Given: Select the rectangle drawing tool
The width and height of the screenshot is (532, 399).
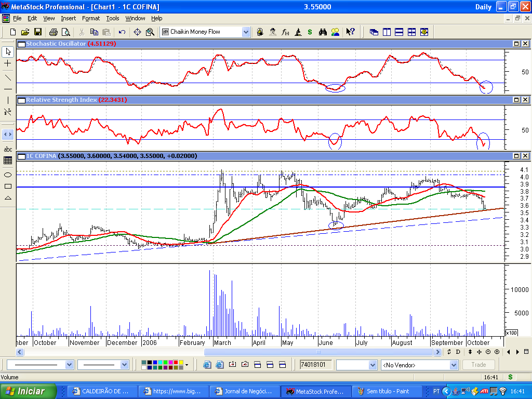Looking at the screenshot, I should 8,186.
